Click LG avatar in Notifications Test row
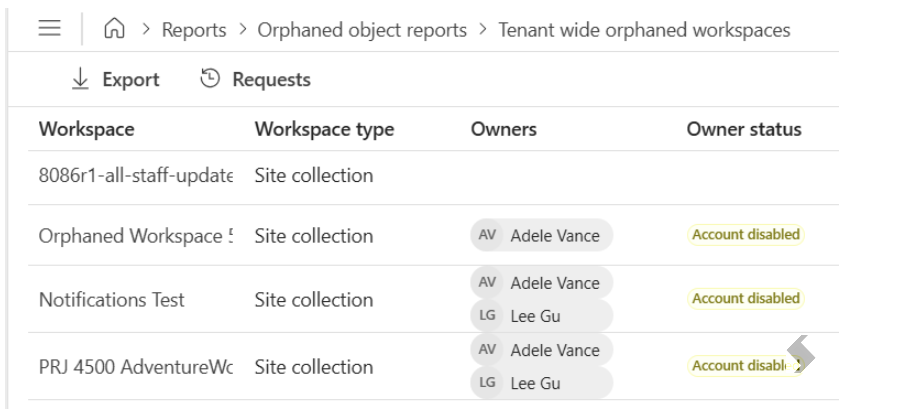Viewport: 903px width, 410px height. pyautogui.click(x=487, y=316)
